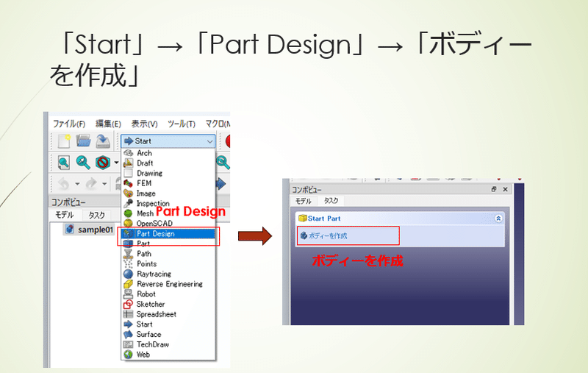588x373 pixels.
Task: Collapse the Start Part task section
Action: [x=498, y=219]
